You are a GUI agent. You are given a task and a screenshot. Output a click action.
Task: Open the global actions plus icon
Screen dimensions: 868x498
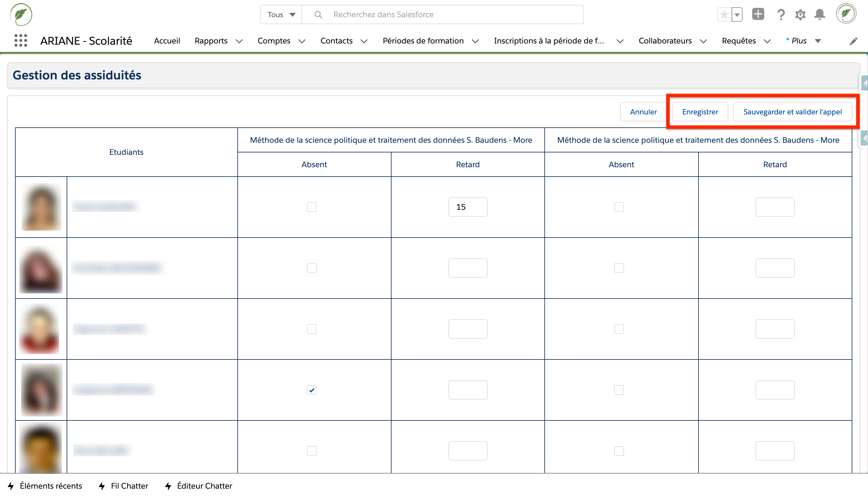point(758,14)
